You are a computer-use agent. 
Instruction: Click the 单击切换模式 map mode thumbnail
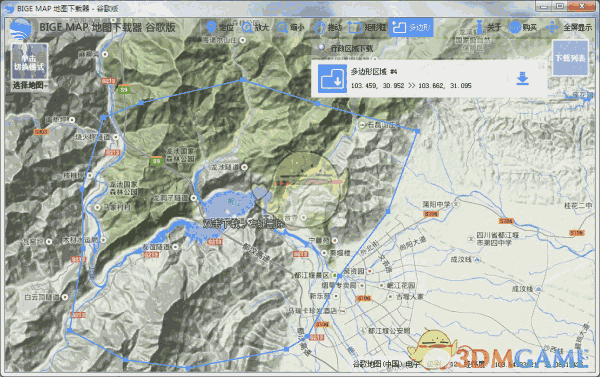pos(29,62)
